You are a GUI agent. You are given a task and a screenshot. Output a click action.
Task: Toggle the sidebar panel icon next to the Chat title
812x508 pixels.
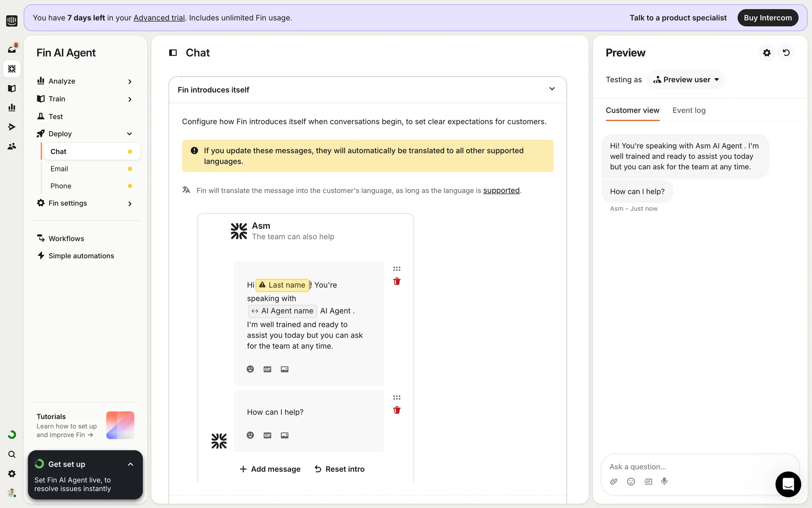[173, 52]
